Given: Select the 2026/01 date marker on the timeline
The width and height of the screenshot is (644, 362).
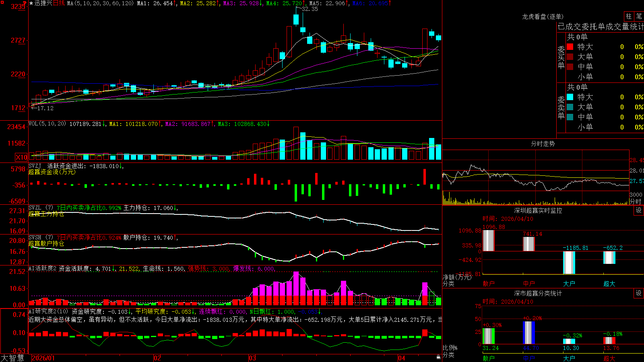Looking at the screenshot, I should click(x=43, y=358).
